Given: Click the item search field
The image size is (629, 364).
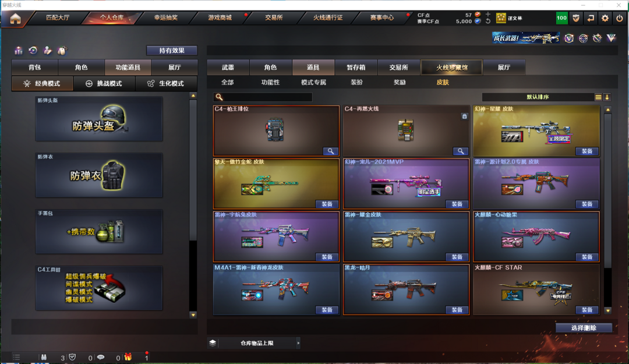Looking at the screenshot, I should pos(263,97).
